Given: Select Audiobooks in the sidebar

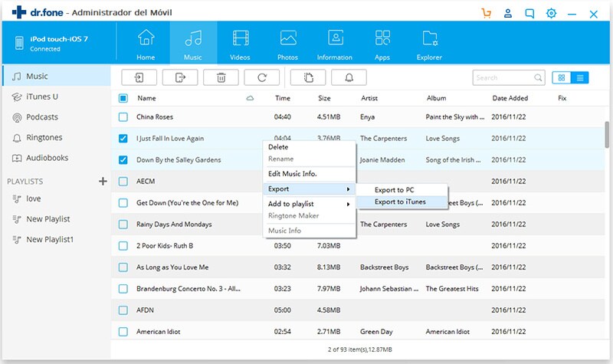Looking at the screenshot, I should pos(57,158).
